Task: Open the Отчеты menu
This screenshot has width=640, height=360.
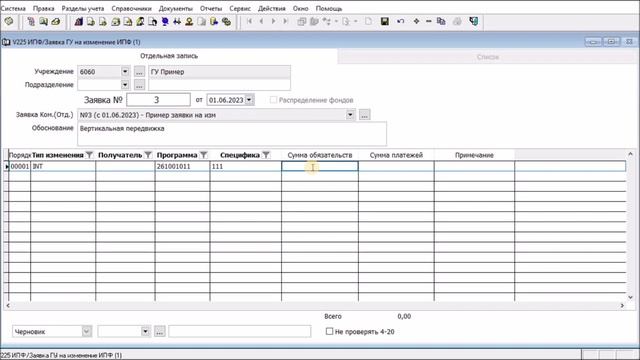Action: [x=211, y=8]
